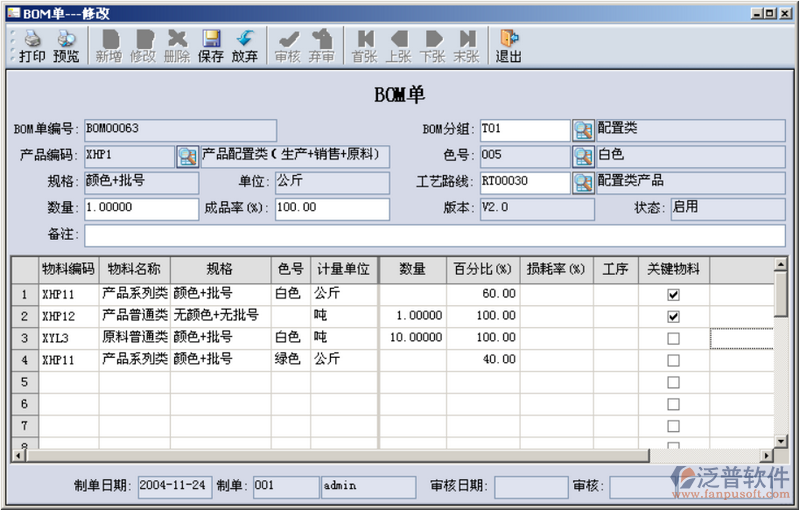Open lookup icon beside 工艺路线 field
The image size is (800, 510).
pyautogui.click(x=583, y=182)
